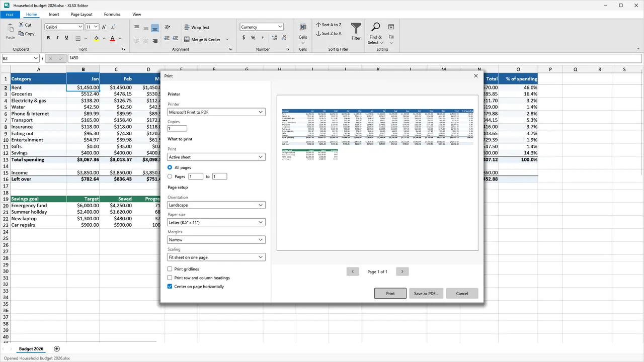
Task: Open the Scaling dropdown
Action: pos(216,257)
